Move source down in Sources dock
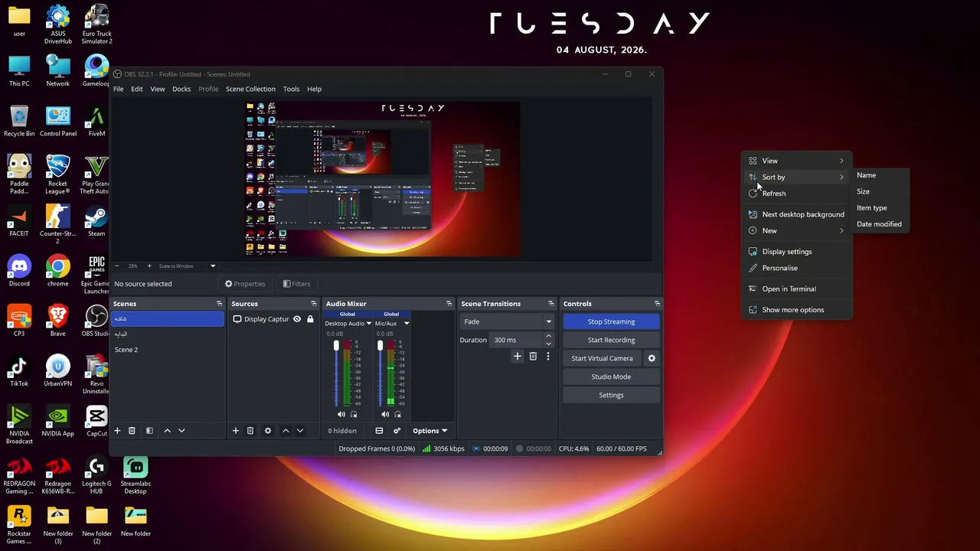Viewport: 980px width, 551px height. pos(300,431)
